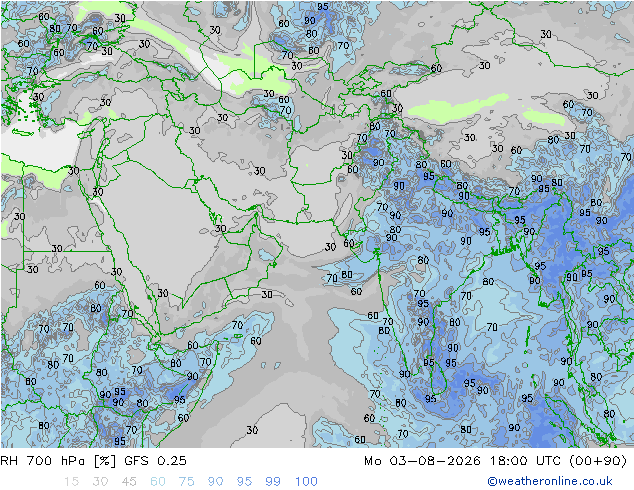Click legend value 100
Screen dimensions: 634x490
click(306, 482)
